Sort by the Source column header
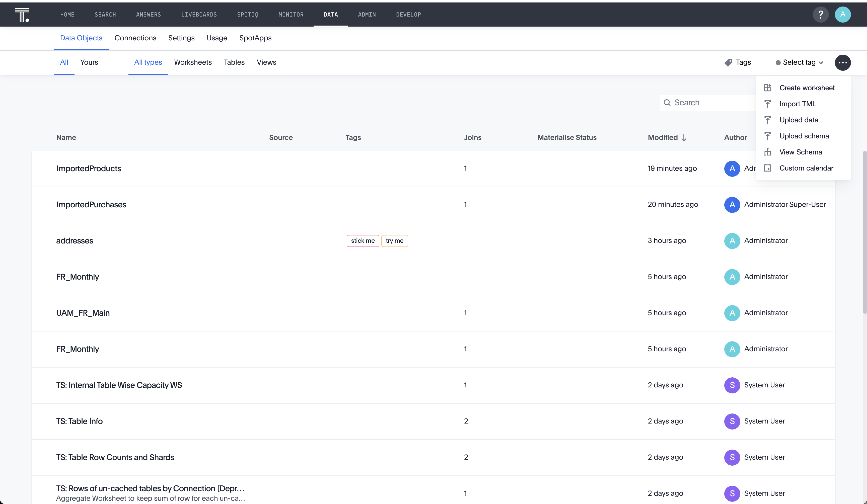867x504 pixels. pos(281,137)
